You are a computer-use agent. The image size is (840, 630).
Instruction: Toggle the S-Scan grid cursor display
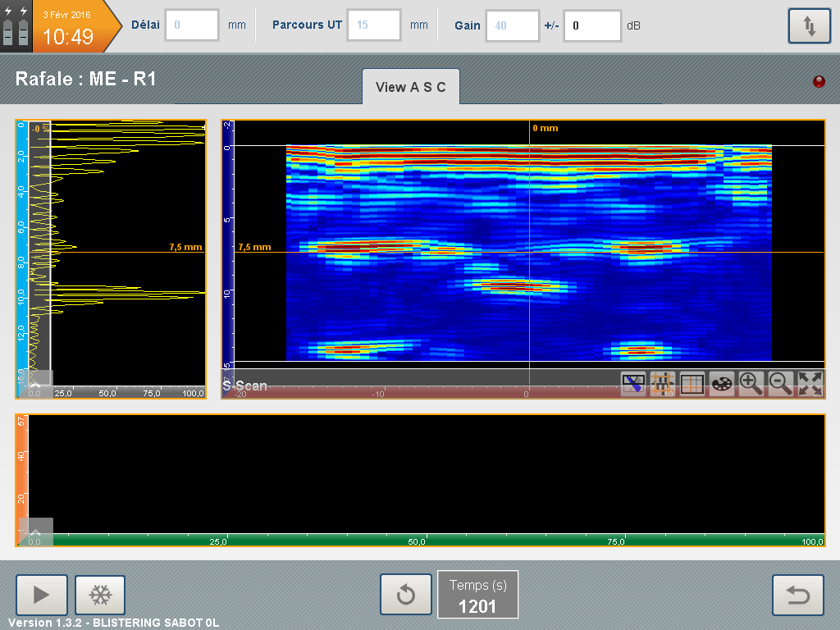coord(692,384)
